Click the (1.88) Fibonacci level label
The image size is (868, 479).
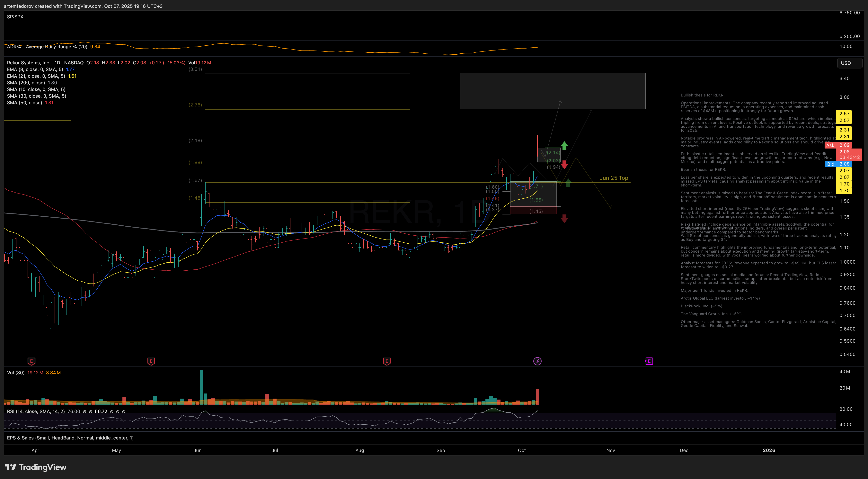coord(195,162)
